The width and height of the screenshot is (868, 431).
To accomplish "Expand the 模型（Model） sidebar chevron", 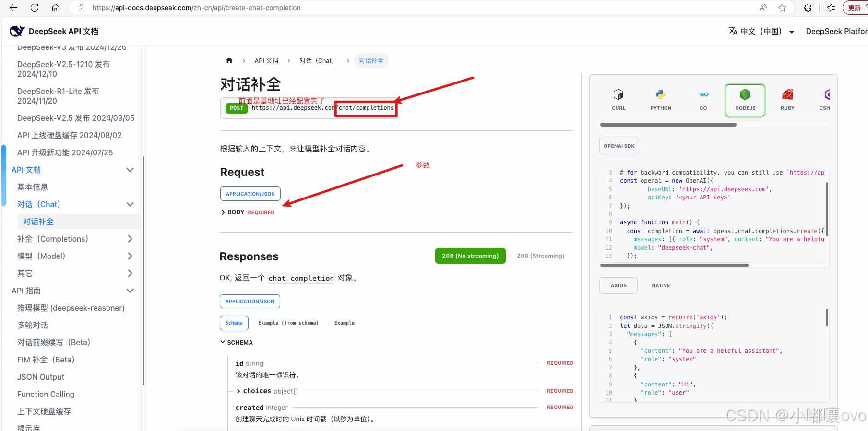I will click(x=130, y=256).
